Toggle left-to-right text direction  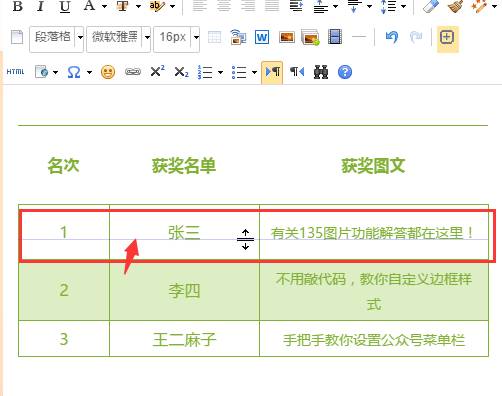(x=272, y=72)
